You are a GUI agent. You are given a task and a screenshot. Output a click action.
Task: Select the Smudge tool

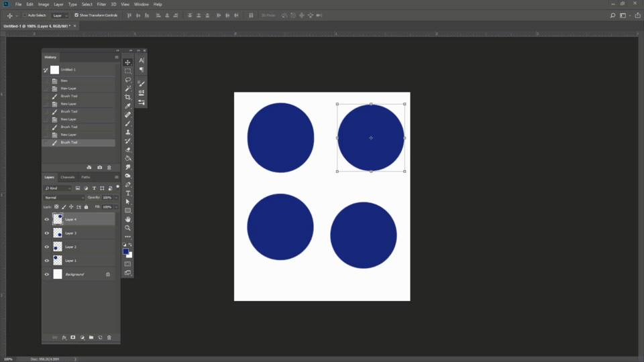(x=127, y=167)
